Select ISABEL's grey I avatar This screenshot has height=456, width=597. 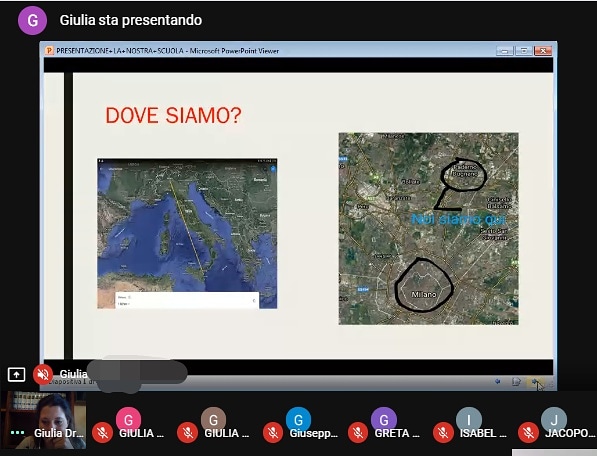pos(469,420)
